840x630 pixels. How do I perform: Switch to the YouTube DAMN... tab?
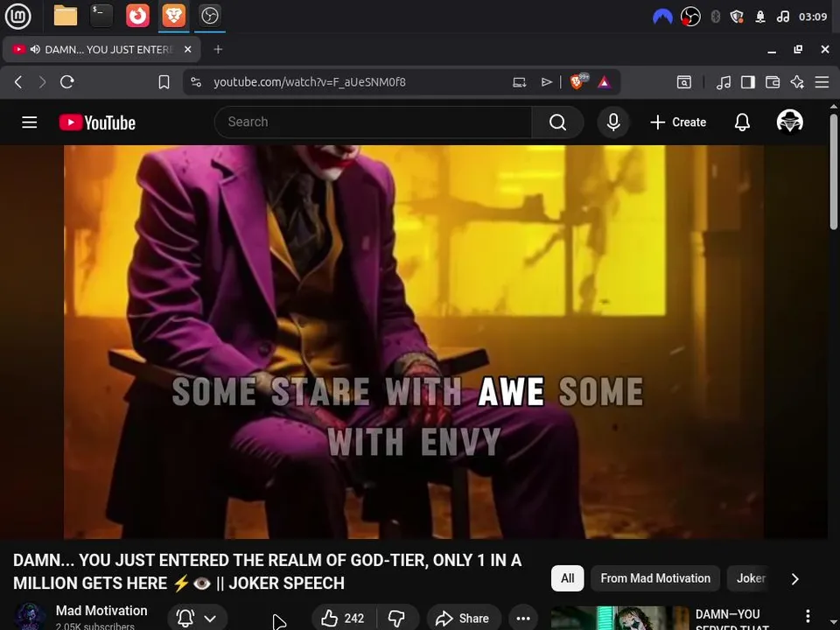click(101, 49)
